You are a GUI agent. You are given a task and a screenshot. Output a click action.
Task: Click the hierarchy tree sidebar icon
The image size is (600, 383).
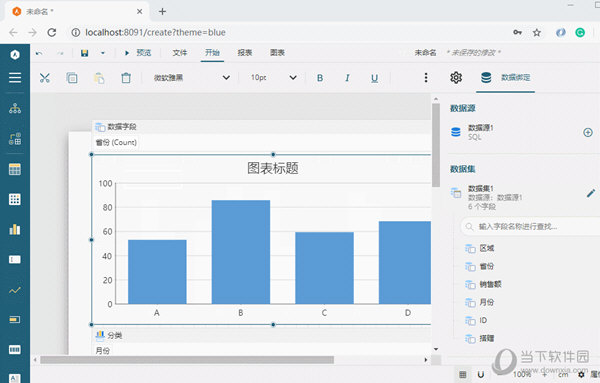click(15, 109)
